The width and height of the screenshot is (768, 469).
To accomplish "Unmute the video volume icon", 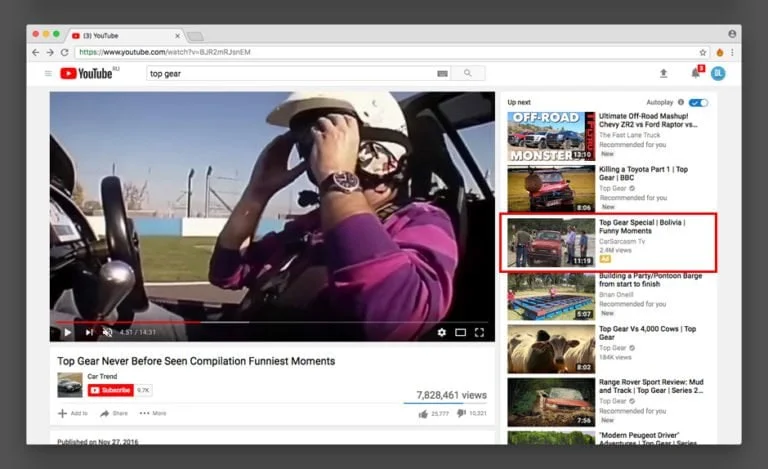I will coord(107,332).
